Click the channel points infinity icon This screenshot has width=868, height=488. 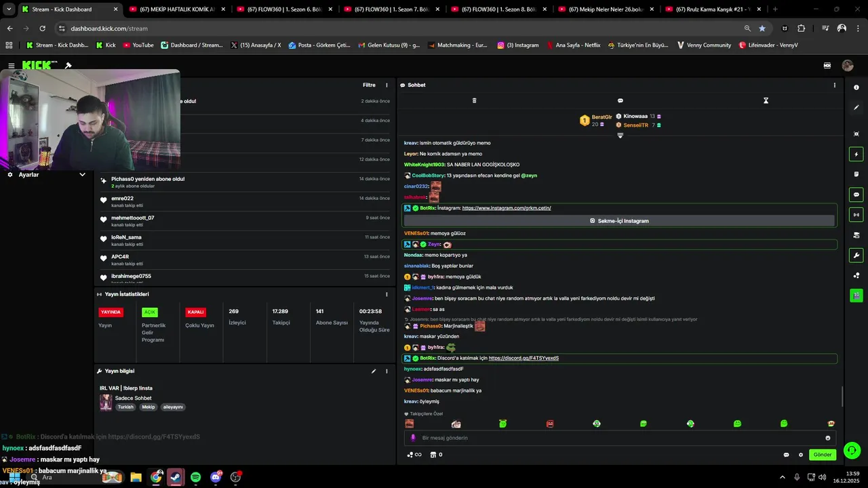[414, 455]
